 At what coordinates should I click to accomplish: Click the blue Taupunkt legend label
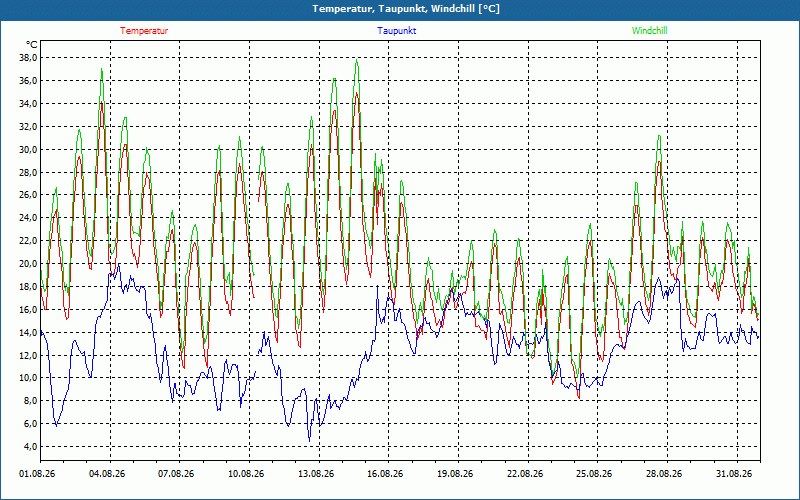click(x=396, y=31)
